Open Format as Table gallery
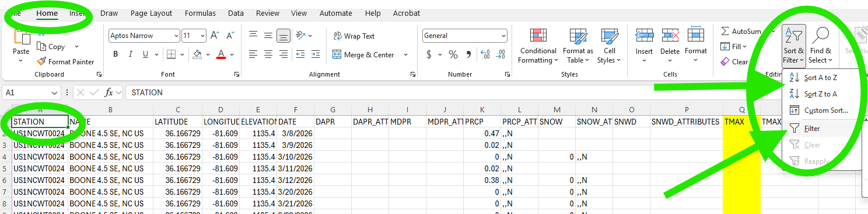This screenshot has width=868, height=214. (x=578, y=46)
